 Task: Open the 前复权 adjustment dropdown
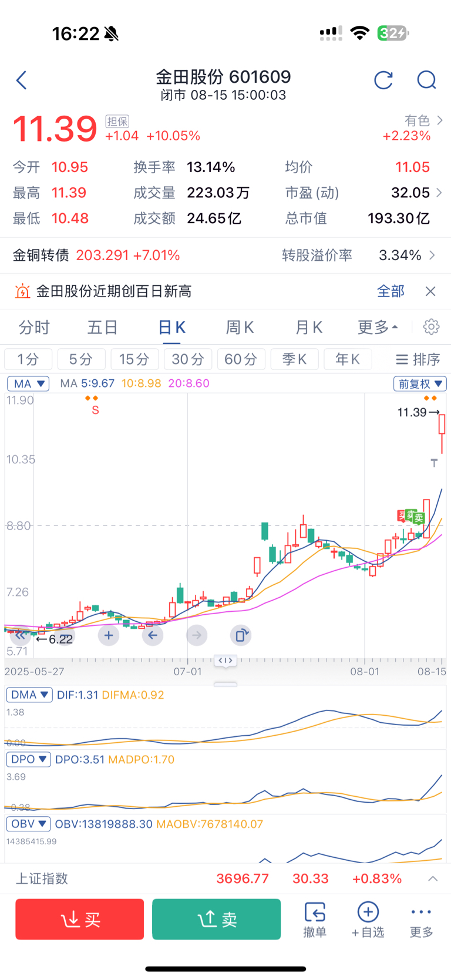[420, 383]
